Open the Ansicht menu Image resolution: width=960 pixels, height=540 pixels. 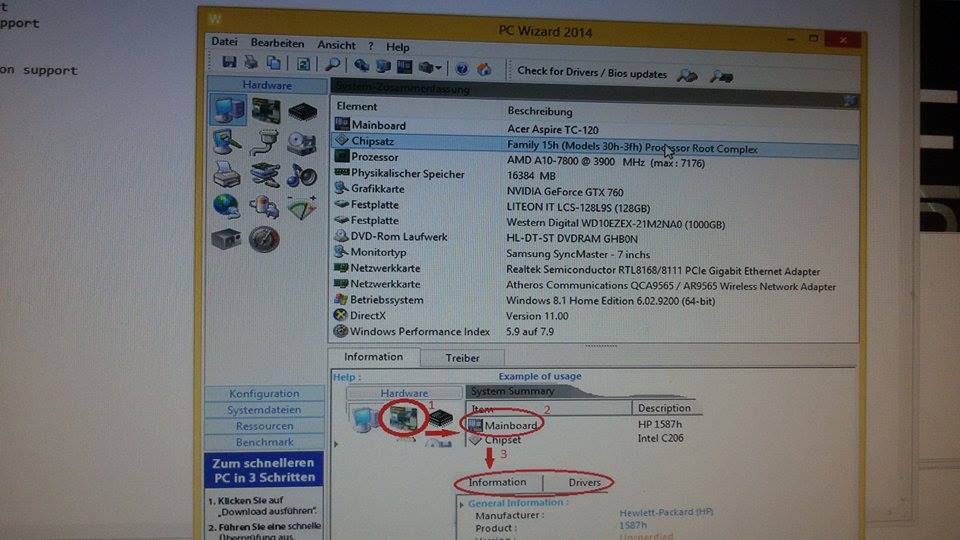click(336, 45)
